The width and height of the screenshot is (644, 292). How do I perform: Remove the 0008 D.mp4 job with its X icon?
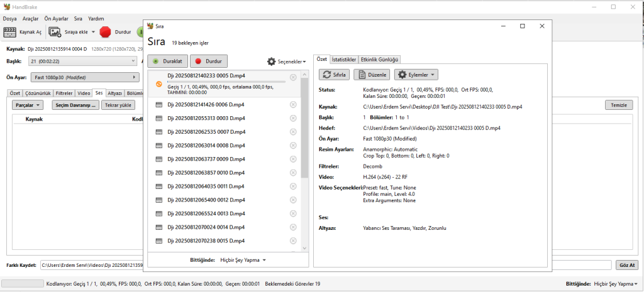point(293,145)
